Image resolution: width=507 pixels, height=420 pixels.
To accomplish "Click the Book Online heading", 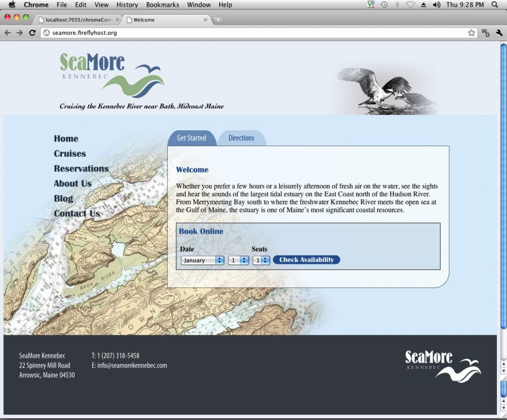I will pyautogui.click(x=201, y=231).
